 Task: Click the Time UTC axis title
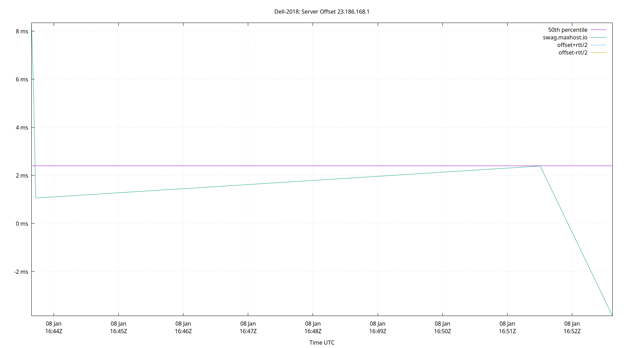click(321, 342)
